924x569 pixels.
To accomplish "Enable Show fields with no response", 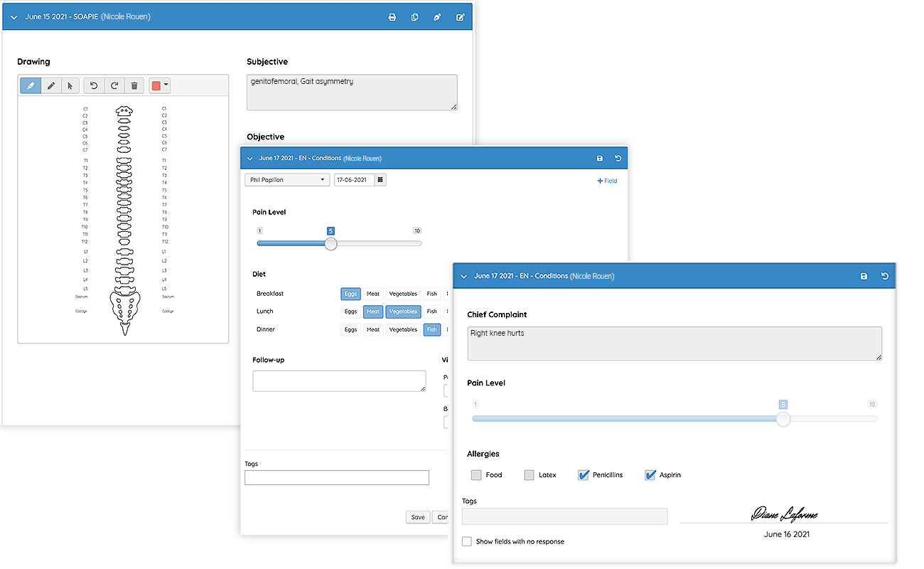I will pyautogui.click(x=467, y=541).
